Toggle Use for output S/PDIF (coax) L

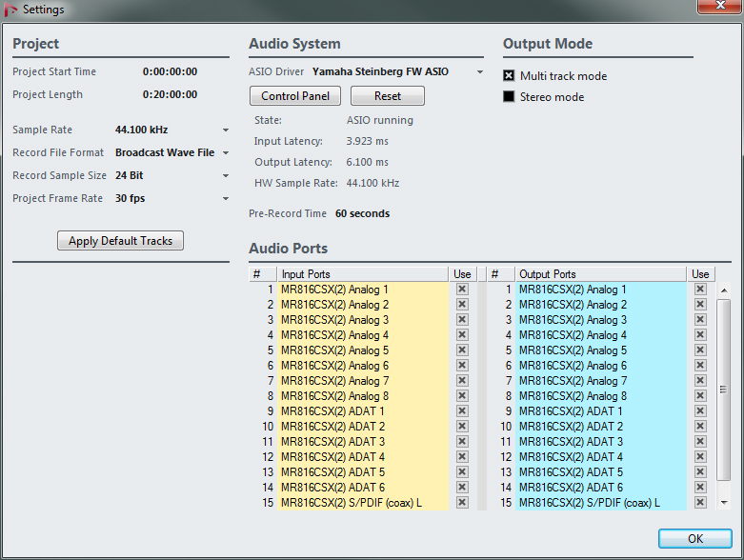point(700,503)
